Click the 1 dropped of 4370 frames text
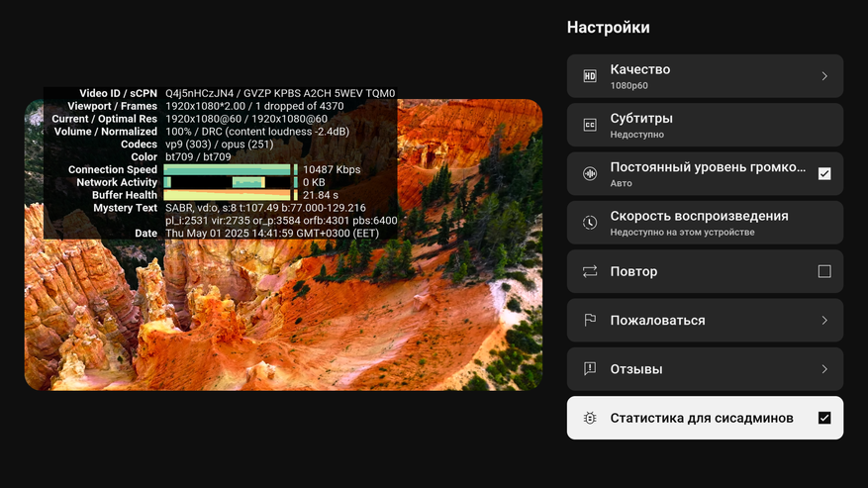 pyautogui.click(x=300, y=106)
